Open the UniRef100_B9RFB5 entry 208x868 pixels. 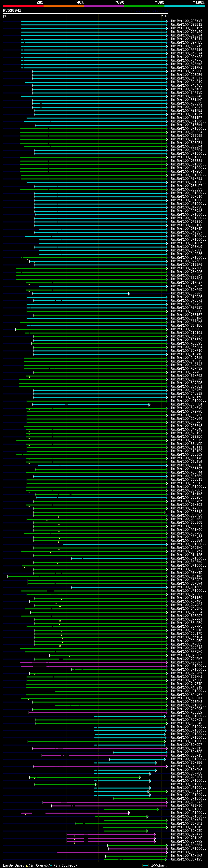point(187,42)
